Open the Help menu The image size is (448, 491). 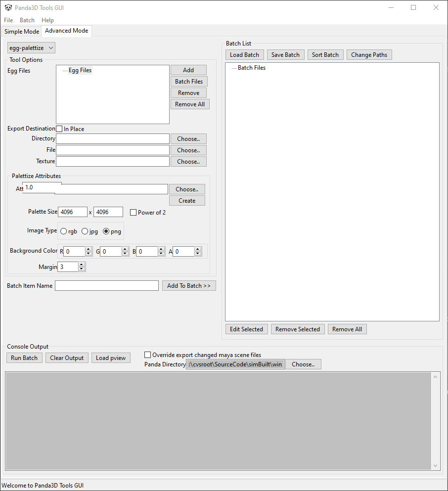click(47, 20)
